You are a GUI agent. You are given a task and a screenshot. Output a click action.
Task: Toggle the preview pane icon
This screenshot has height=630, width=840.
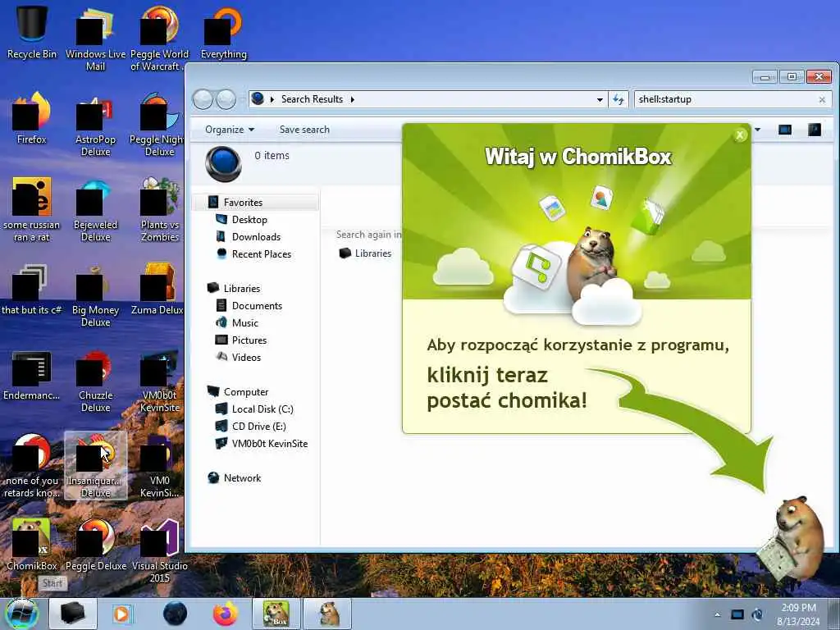coord(785,130)
